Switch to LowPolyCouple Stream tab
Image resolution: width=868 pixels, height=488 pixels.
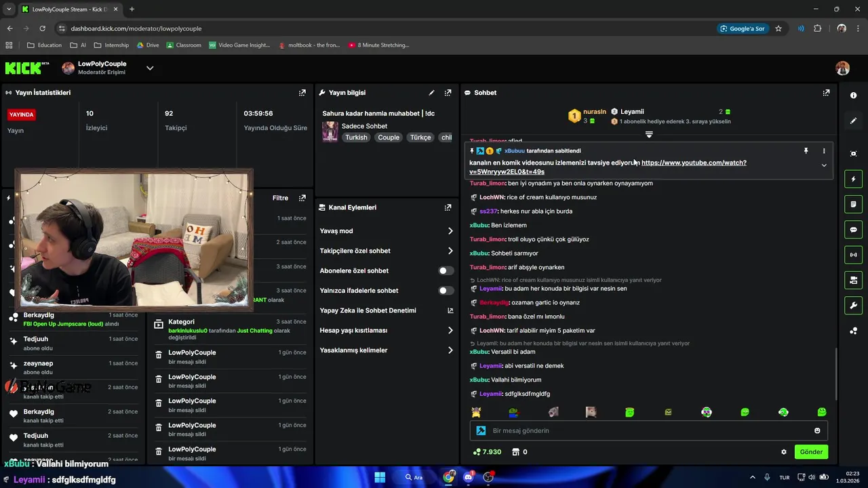tap(70, 9)
